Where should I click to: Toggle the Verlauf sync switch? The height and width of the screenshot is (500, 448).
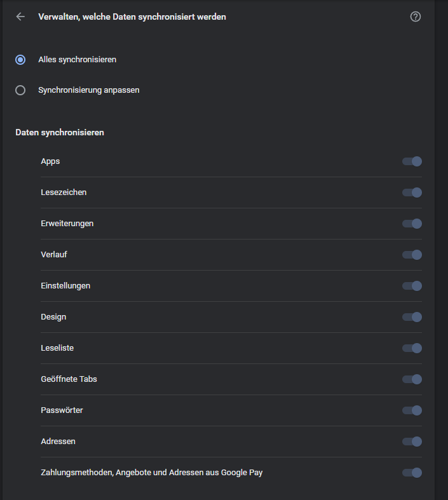412,255
